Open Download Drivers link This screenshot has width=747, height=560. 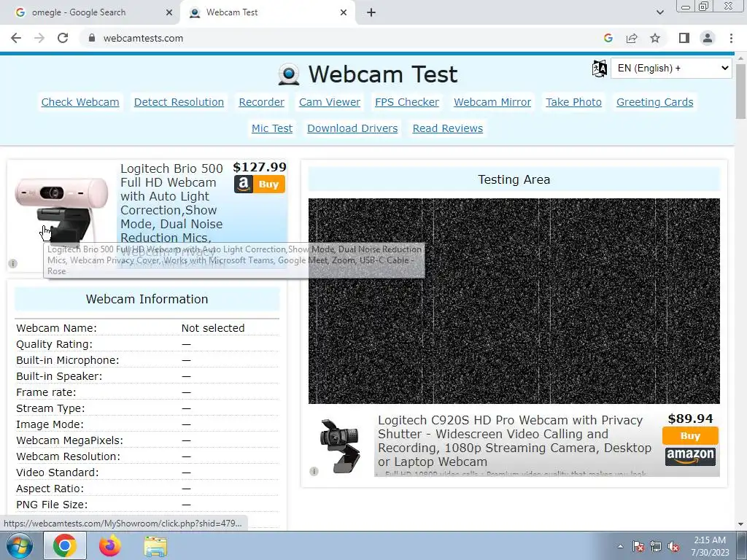(352, 128)
